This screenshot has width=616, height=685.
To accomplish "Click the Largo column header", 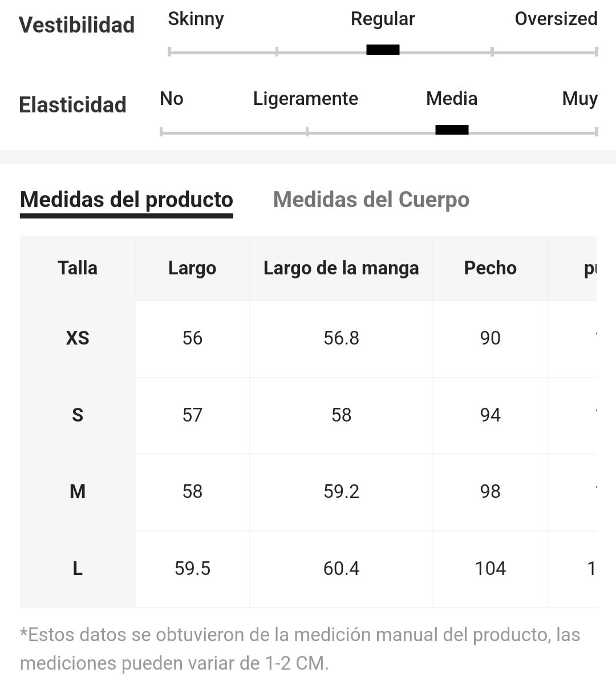I will [x=192, y=268].
